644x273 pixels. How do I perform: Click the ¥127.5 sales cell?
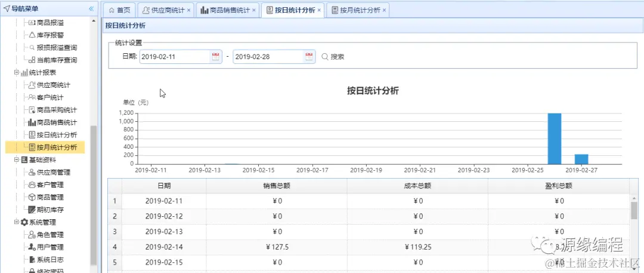point(277,247)
